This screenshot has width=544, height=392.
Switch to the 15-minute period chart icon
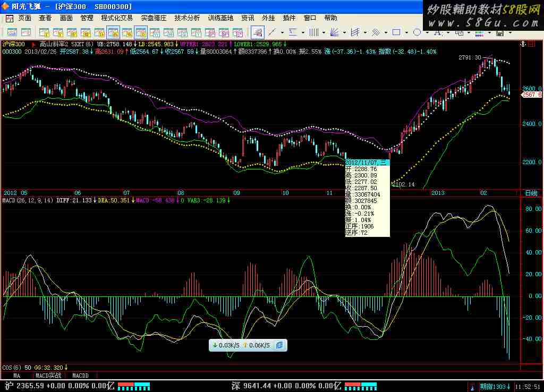72,32
